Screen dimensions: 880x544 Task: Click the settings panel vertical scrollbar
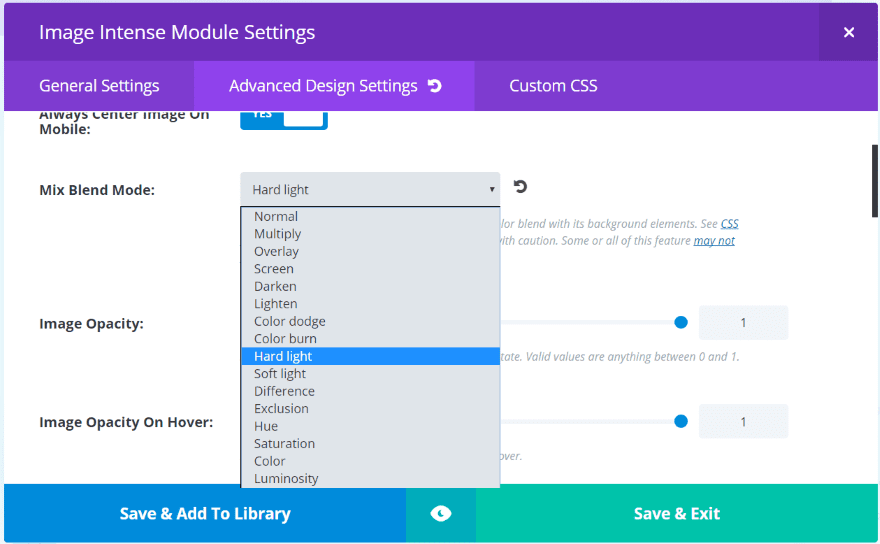(x=875, y=180)
